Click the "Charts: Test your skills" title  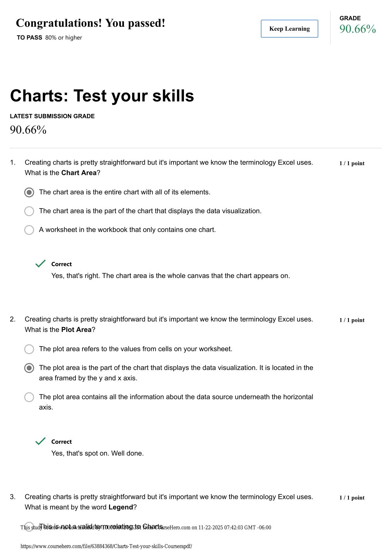click(102, 96)
